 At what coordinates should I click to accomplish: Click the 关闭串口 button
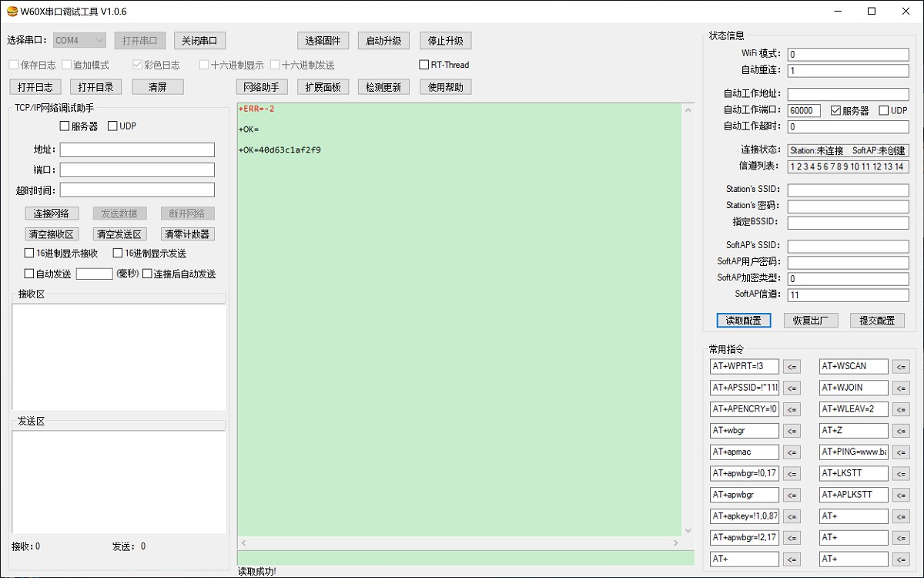click(199, 41)
